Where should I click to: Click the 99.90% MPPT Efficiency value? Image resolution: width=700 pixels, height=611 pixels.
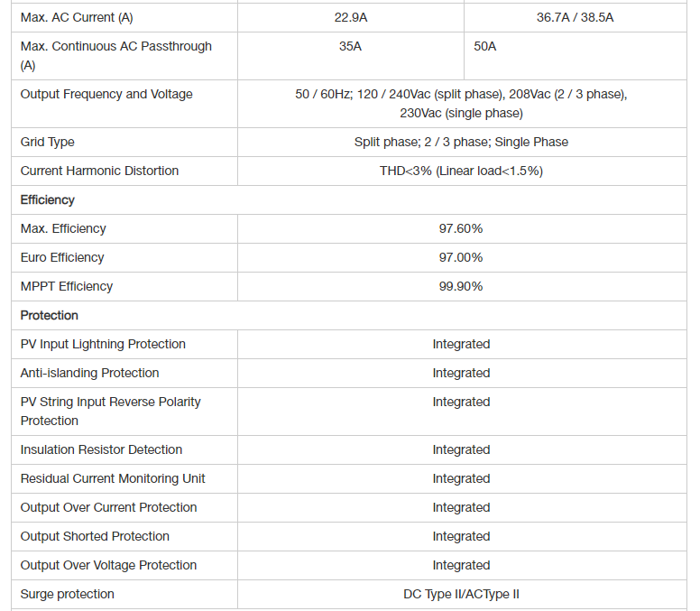coord(461,286)
